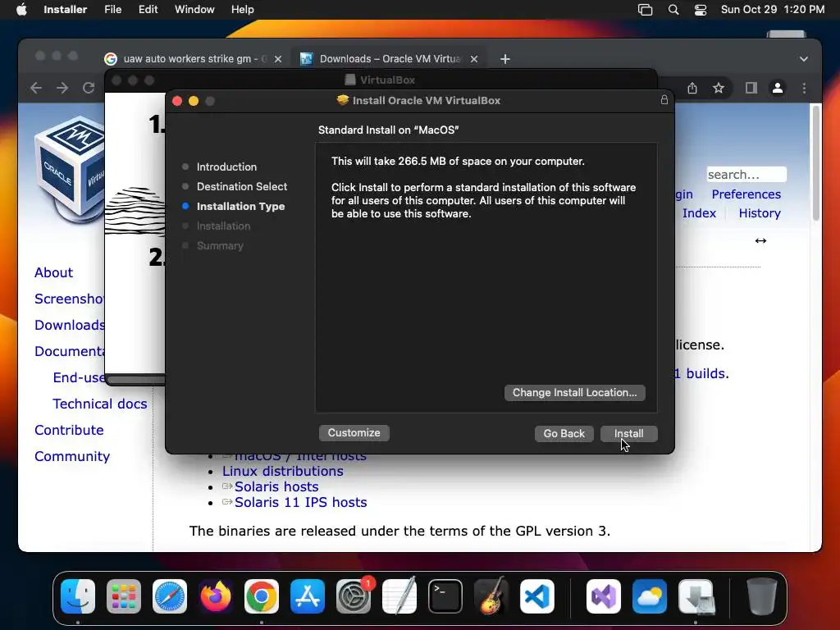Reload the page in Chrome
Viewport: 840px width, 630px height.
(89, 88)
